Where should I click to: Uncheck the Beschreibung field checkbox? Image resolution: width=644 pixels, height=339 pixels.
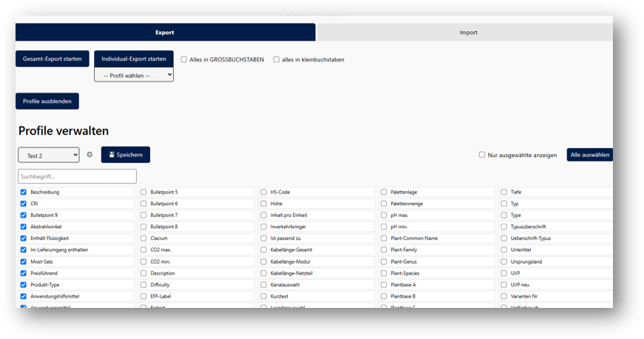24,192
